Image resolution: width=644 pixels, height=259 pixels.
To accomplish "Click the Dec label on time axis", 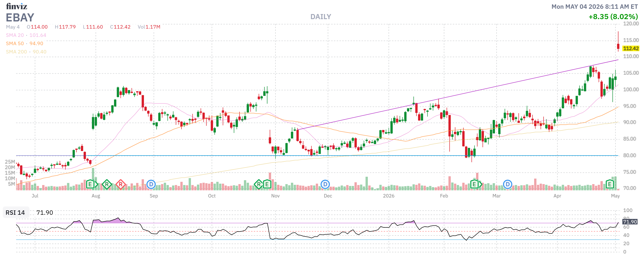I will click(328, 196).
